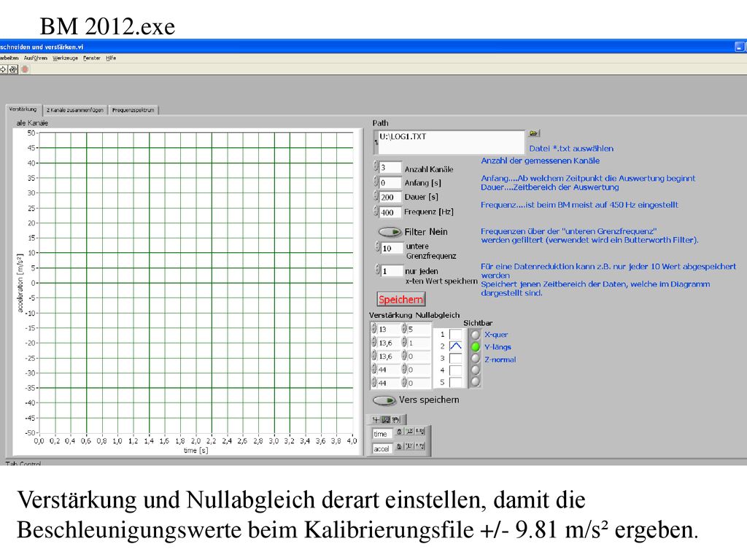Click the time axis name field
The width and height of the screenshot is (747, 560).
[x=382, y=433]
